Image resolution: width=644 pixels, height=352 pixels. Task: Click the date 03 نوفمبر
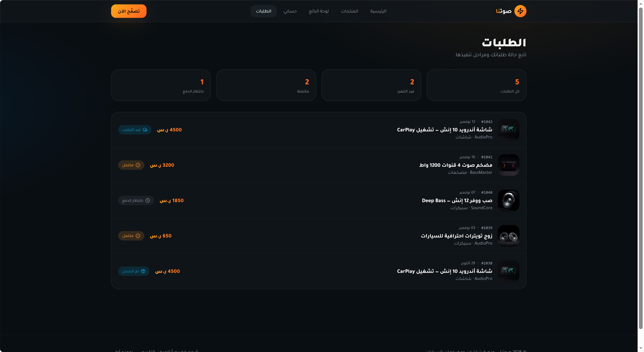[467, 228]
